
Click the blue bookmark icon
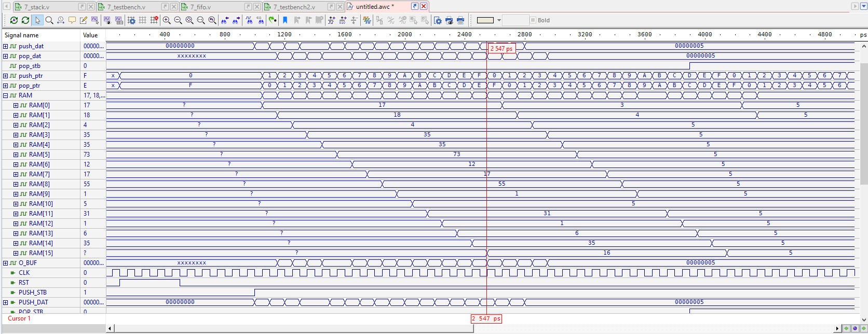285,20
